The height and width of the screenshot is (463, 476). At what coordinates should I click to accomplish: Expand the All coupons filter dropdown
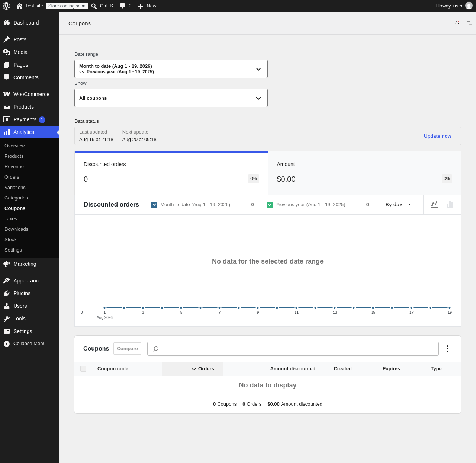click(x=171, y=98)
